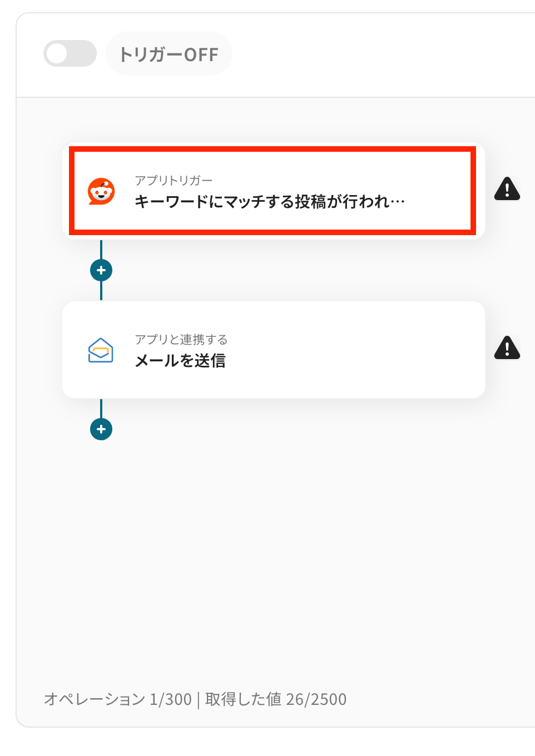The height and width of the screenshot is (756, 535).
Task: Click the connector line above メールを送信 card
Action: 101,291
